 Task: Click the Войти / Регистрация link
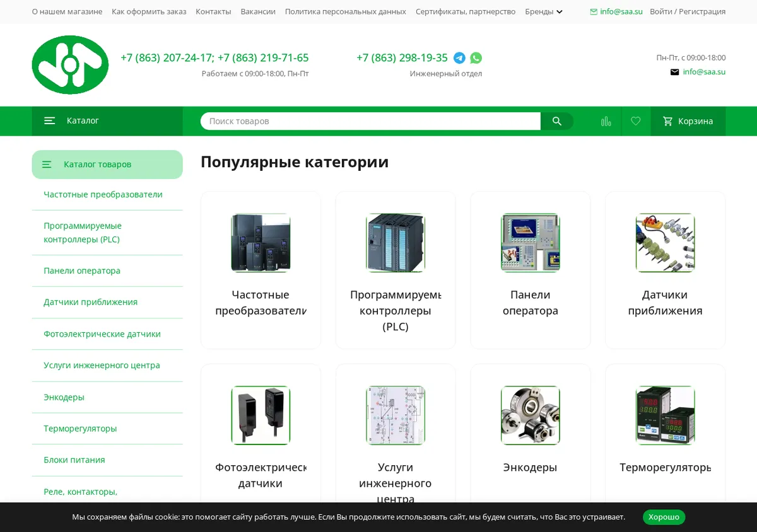pyautogui.click(x=688, y=11)
